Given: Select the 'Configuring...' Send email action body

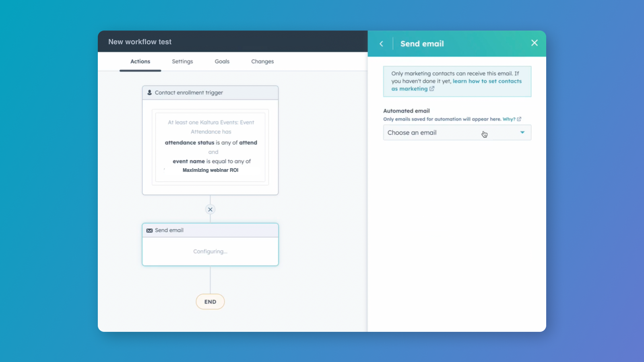Looking at the screenshot, I should tap(210, 251).
